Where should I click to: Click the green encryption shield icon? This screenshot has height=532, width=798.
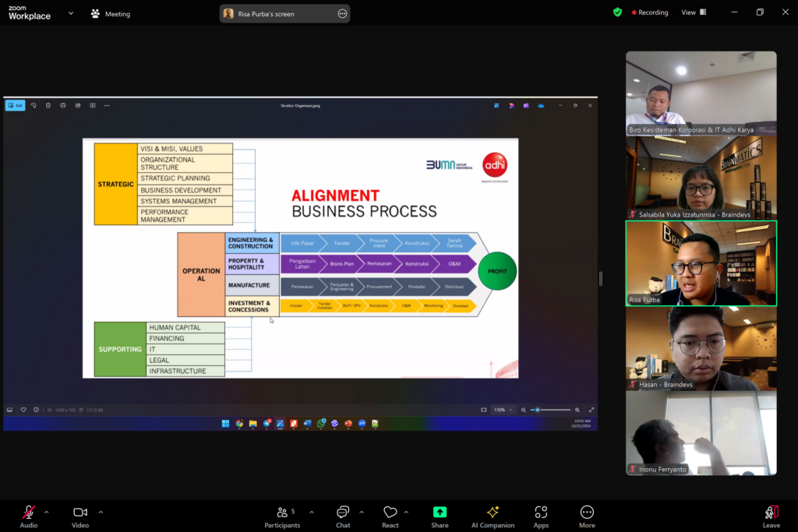[617, 12]
